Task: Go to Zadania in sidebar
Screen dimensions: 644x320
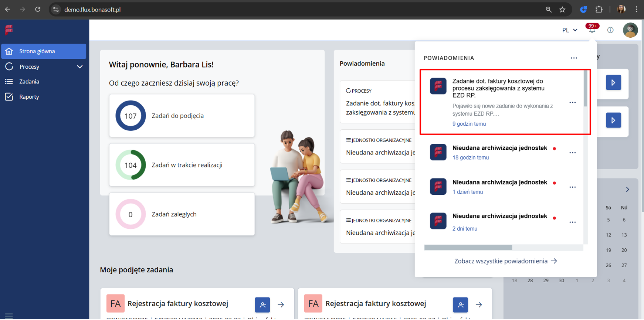Action: pos(29,82)
